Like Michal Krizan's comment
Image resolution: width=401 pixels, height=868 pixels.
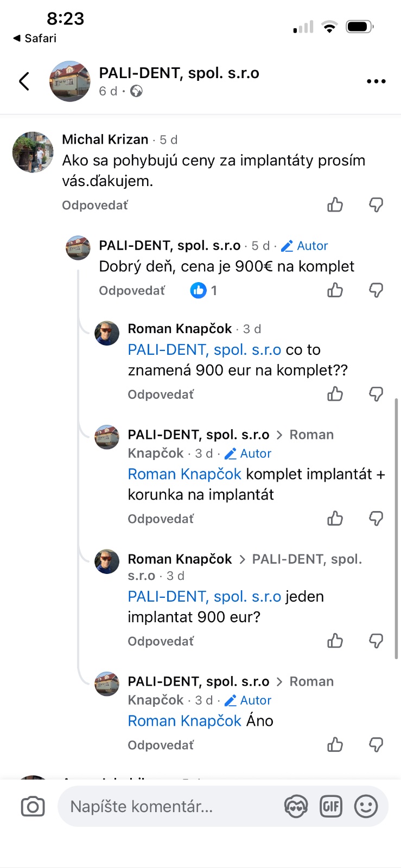pyautogui.click(x=335, y=205)
